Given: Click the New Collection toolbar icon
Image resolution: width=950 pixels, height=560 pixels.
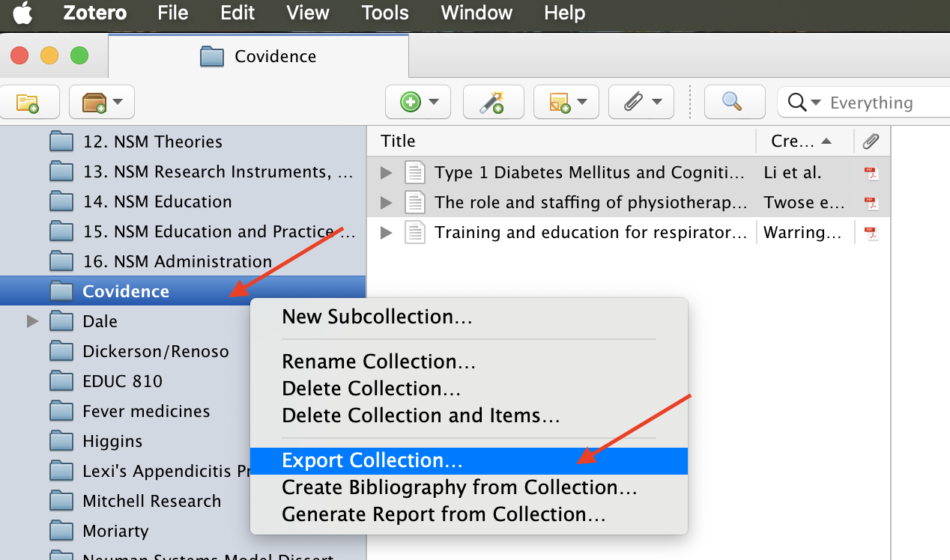Looking at the screenshot, I should coord(27,103).
